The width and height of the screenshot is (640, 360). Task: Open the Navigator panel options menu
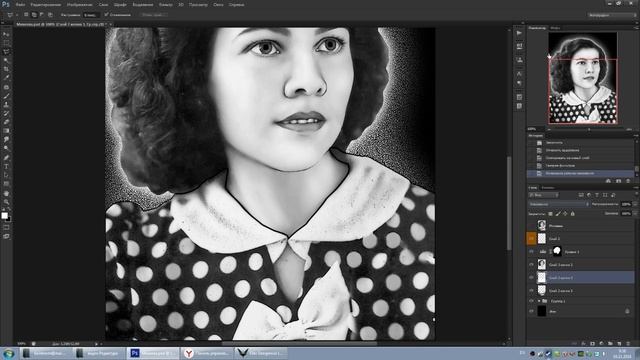tap(636, 28)
